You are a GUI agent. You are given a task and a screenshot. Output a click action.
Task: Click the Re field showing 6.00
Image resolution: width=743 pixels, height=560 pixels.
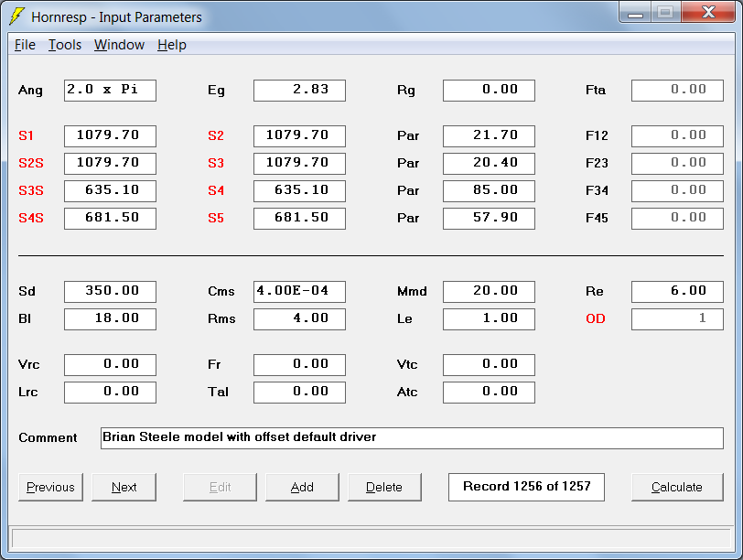click(x=678, y=291)
